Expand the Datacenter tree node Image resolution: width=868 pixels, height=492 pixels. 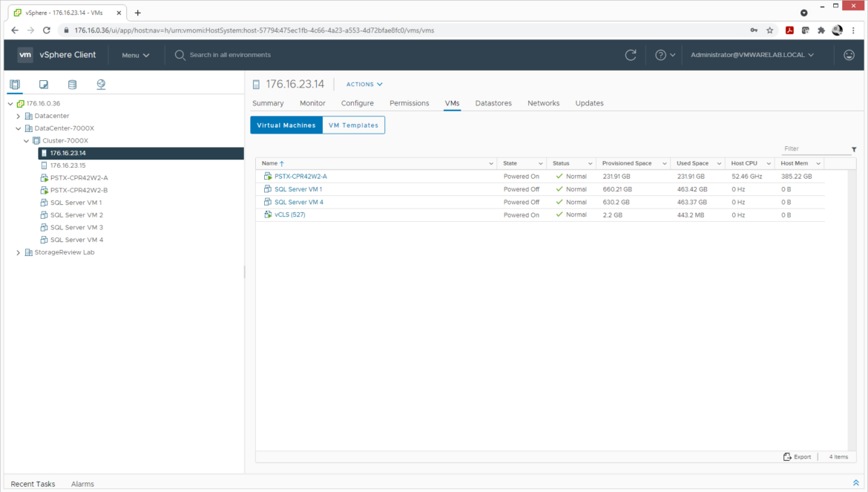point(19,117)
